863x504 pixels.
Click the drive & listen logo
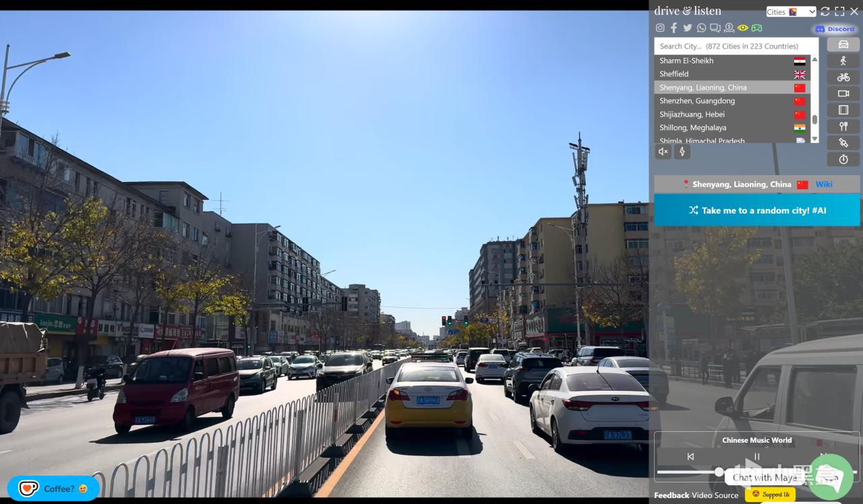[x=688, y=11]
